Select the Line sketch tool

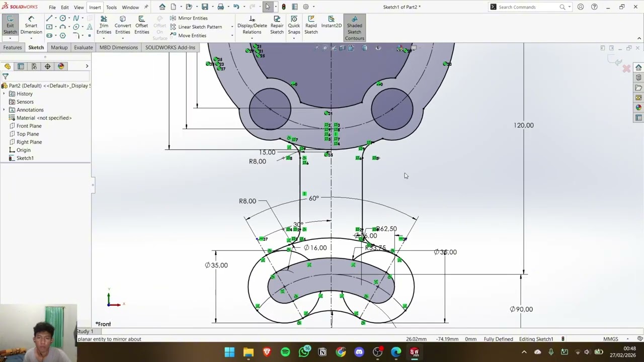pyautogui.click(x=49, y=18)
